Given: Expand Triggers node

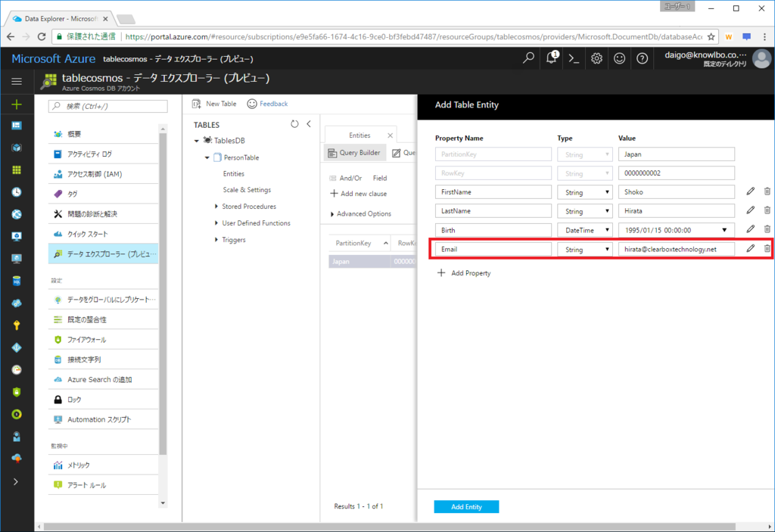Looking at the screenshot, I should pos(216,240).
